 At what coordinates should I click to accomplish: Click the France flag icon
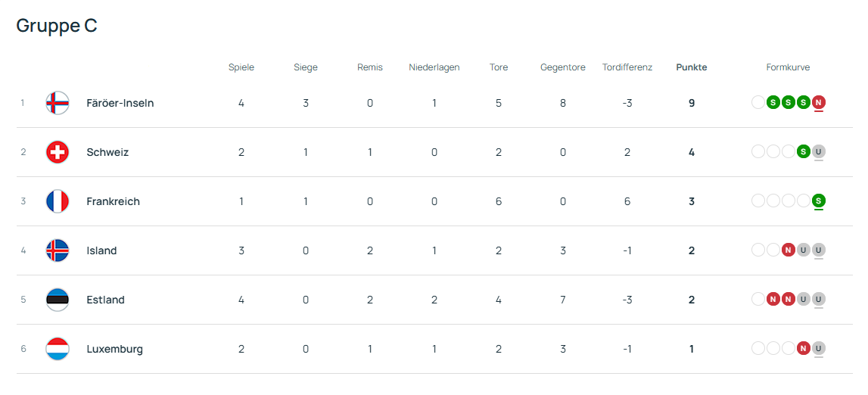(58, 201)
